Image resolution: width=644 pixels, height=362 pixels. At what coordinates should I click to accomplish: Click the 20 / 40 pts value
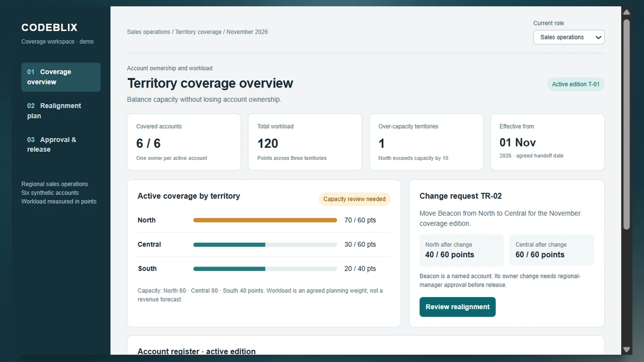pos(360,268)
